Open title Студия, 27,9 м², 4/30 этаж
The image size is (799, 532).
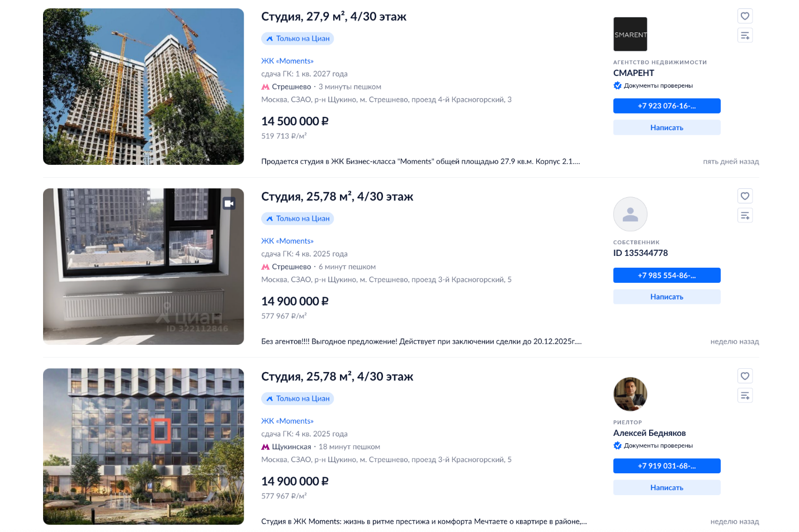pyautogui.click(x=334, y=17)
